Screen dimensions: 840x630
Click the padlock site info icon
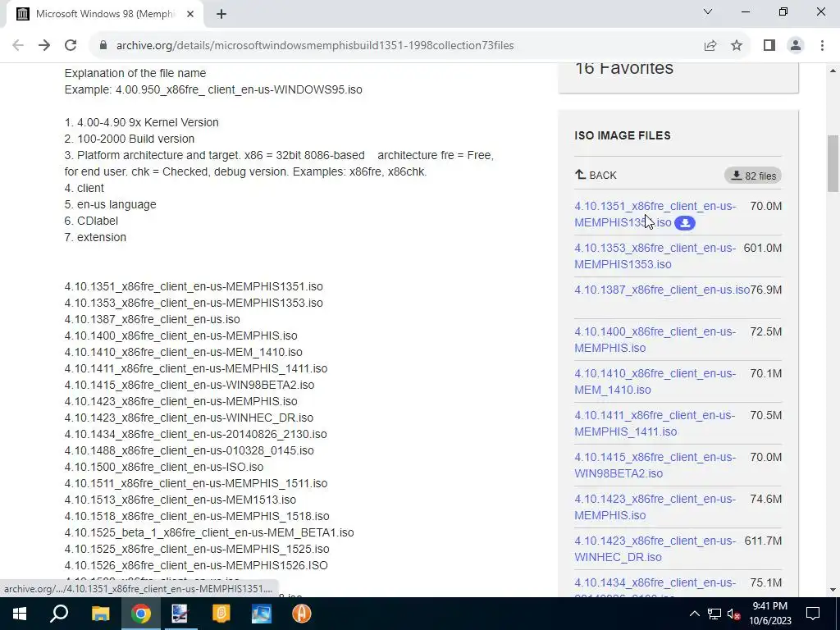(103, 46)
